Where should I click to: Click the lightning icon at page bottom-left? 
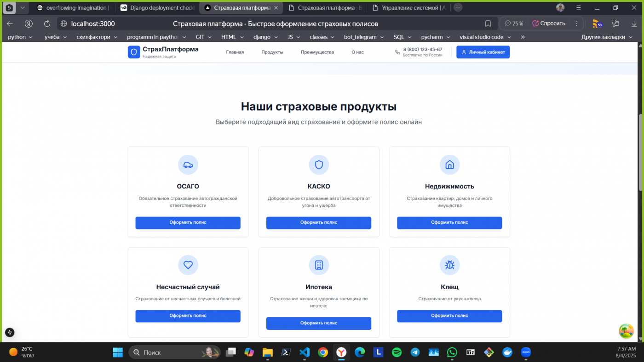[x=10, y=332]
